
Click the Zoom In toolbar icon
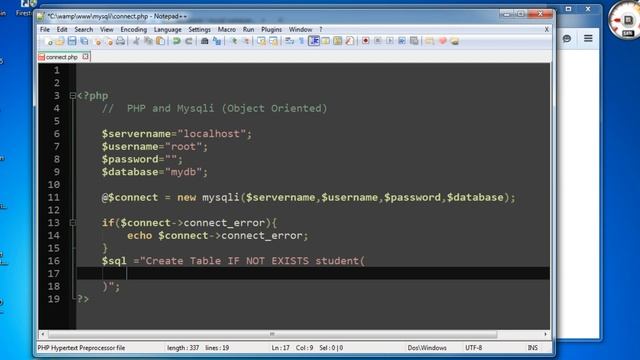point(234,41)
